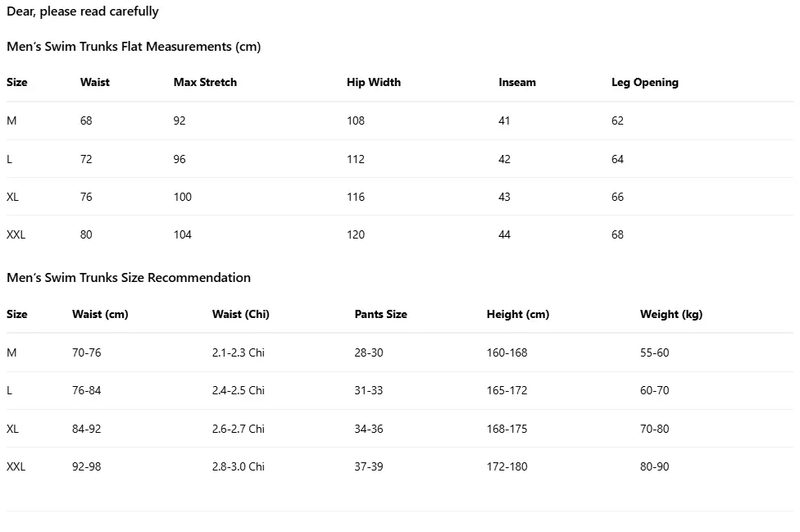Click the '80-90' weight cell

click(x=655, y=466)
